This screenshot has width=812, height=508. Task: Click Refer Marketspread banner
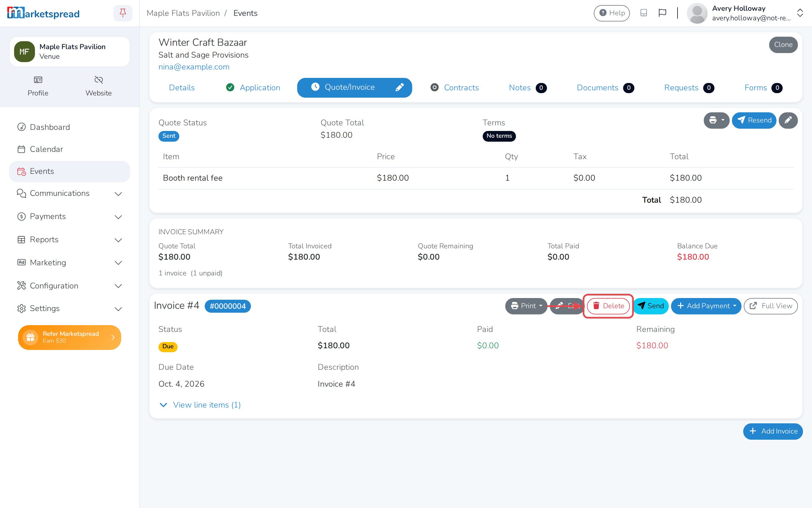click(69, 337)
